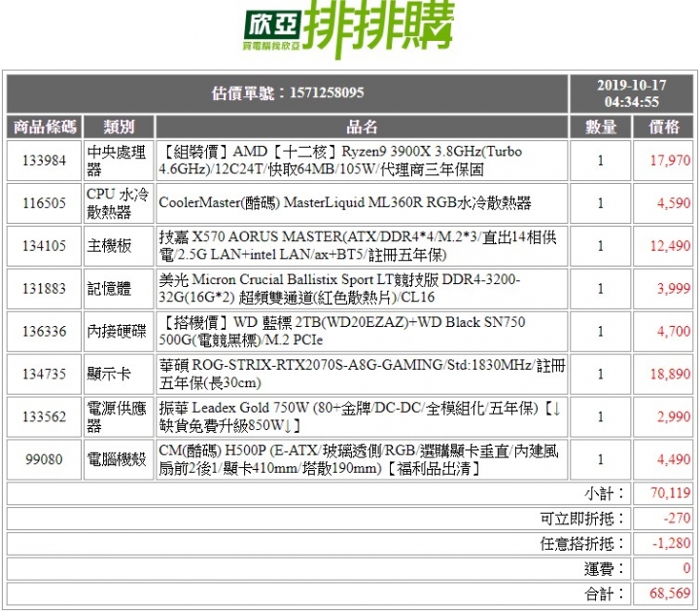Click quantity 1 in the H500P row
Screen dimensions: 700x612
pyautogui.click(x=601, y=459)
